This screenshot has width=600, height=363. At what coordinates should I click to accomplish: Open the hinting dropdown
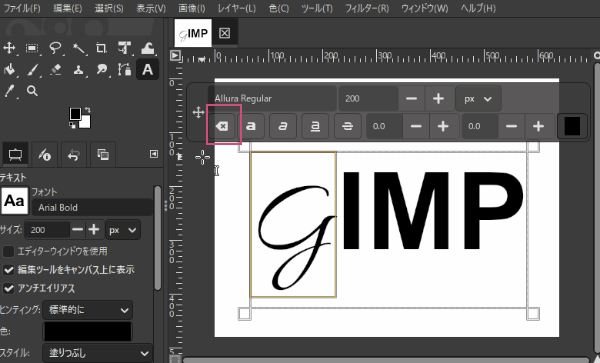(88, 310)
